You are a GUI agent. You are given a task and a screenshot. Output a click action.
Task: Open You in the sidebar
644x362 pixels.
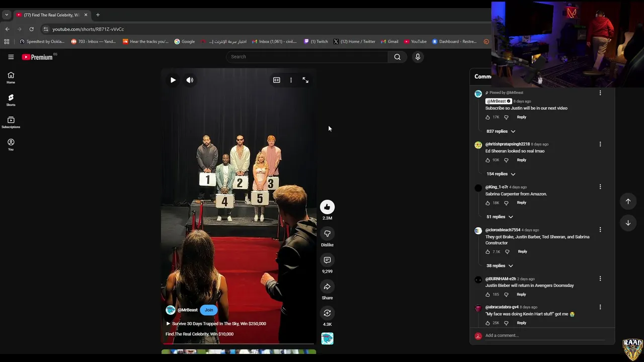pos(11,145)
